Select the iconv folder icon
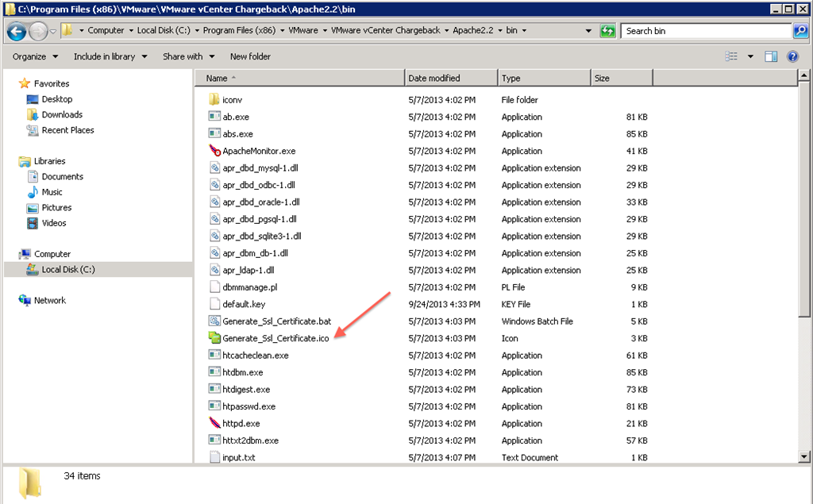The width and height of the screenshot is (813, 504). tap(214, 99)
